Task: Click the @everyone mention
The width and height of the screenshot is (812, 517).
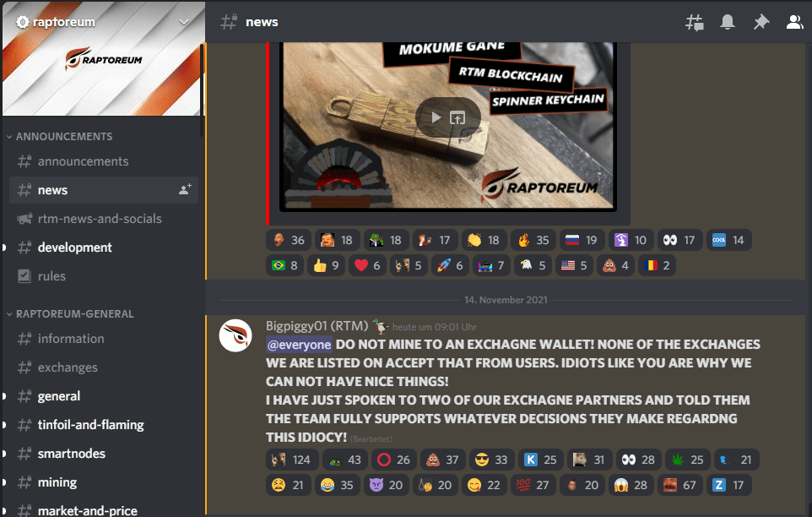Action: [300, 345]
